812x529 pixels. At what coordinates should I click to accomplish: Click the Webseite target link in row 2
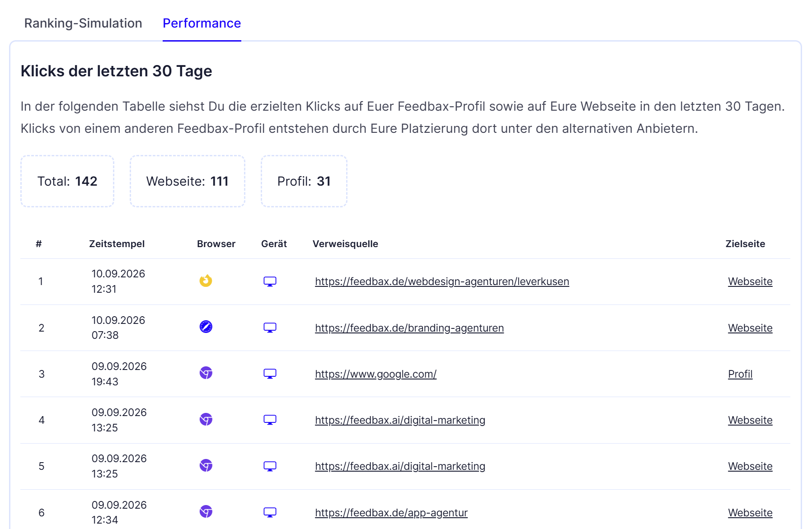pyautogui.click(x=750, y=328)
